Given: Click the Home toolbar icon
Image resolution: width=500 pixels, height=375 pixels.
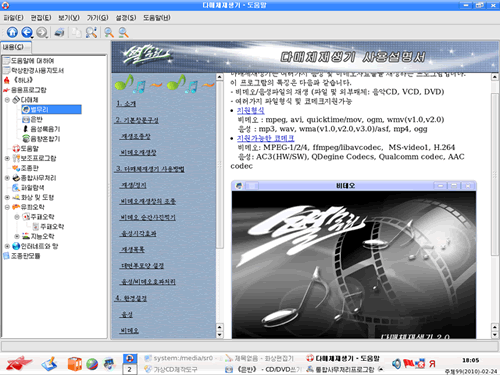Looking at the screenshot, I should coord(12,32).
